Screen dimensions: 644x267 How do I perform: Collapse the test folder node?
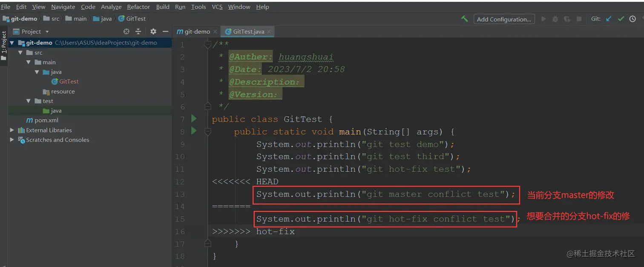29,101
